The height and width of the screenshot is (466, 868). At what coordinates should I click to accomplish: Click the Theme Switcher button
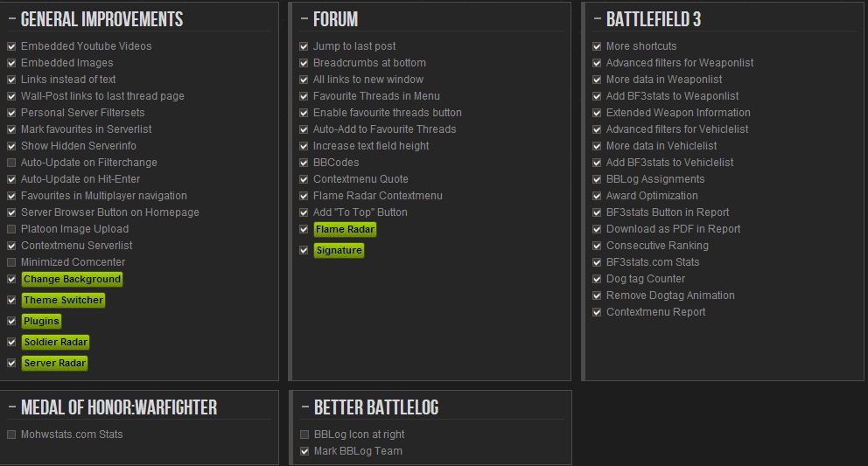[x=63, y=301]
